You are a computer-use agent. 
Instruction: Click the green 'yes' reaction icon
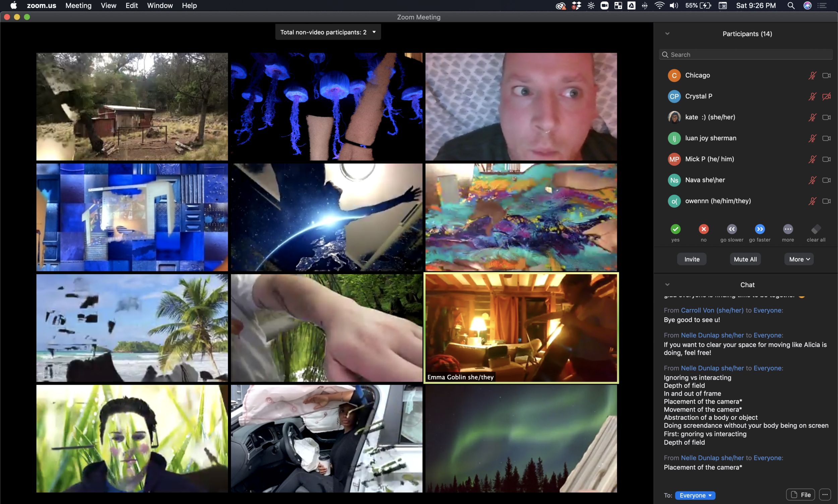675,229
